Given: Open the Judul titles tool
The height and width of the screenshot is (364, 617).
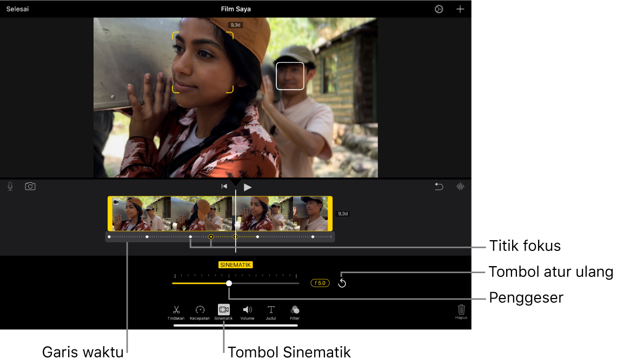Looking at the screenshot, I should click(271, 313).
